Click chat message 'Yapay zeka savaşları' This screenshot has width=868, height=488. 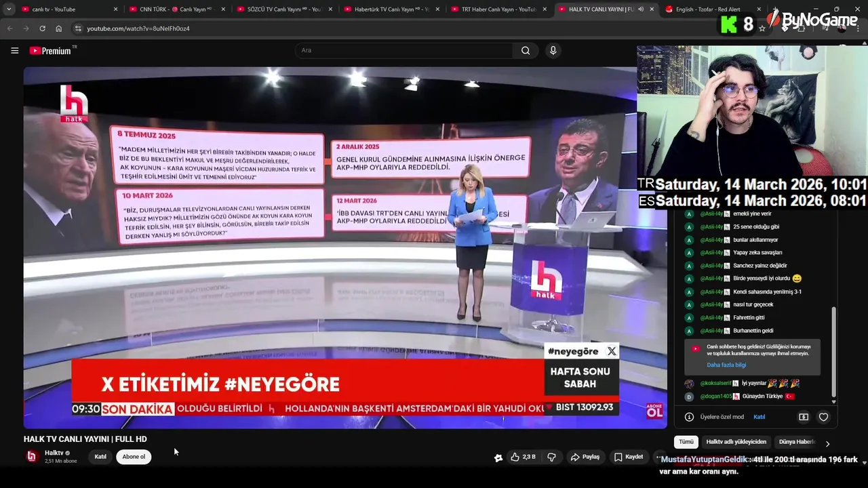tap(757, 253)
